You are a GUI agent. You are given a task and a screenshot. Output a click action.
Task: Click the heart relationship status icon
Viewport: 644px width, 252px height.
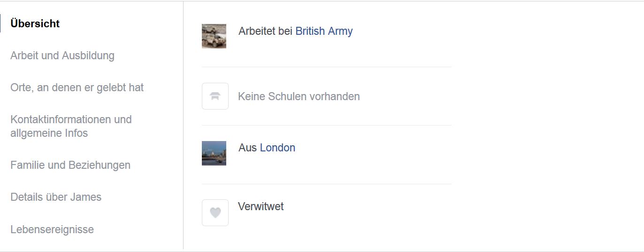pyautogui.click(x=215, y=213)
